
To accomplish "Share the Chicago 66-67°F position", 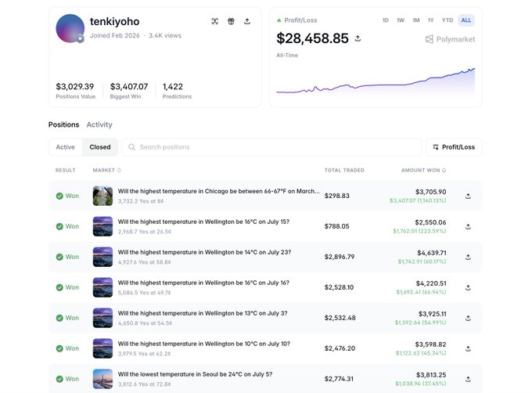I will click(x=468, y=196).
